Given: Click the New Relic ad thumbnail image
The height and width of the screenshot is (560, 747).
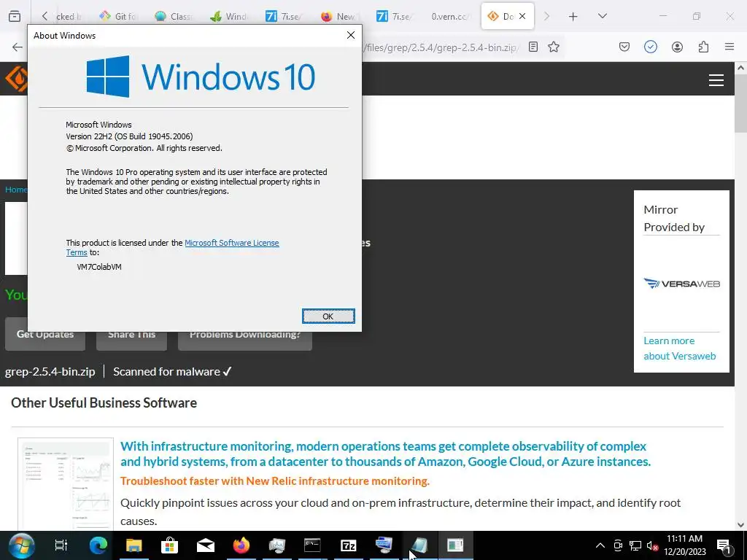Looking at the screenshot, I should pos(66,483).
